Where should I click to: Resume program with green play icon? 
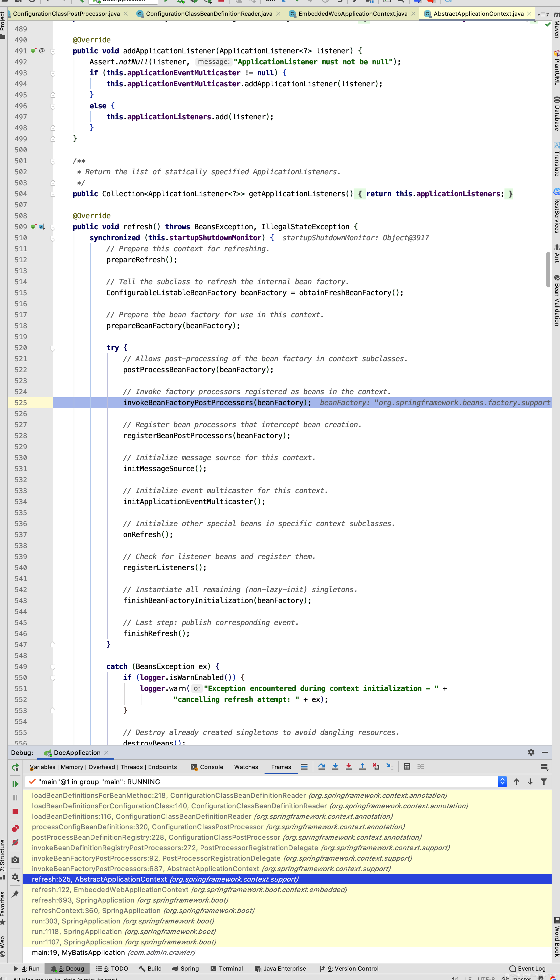(x=15, y=784)
